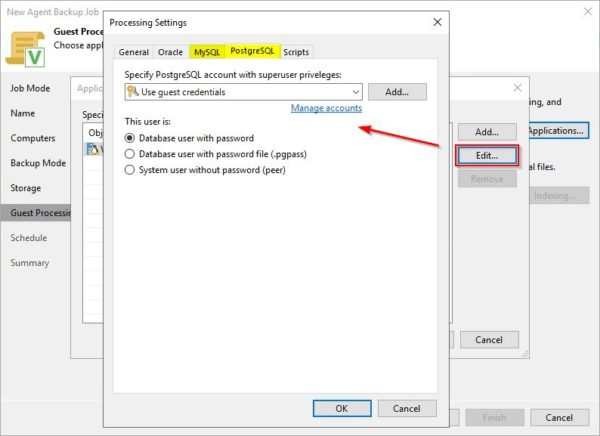Open the Guest Processing wizard step
Image resolution: width=600 pixels, height=436 pixels.
36,213
